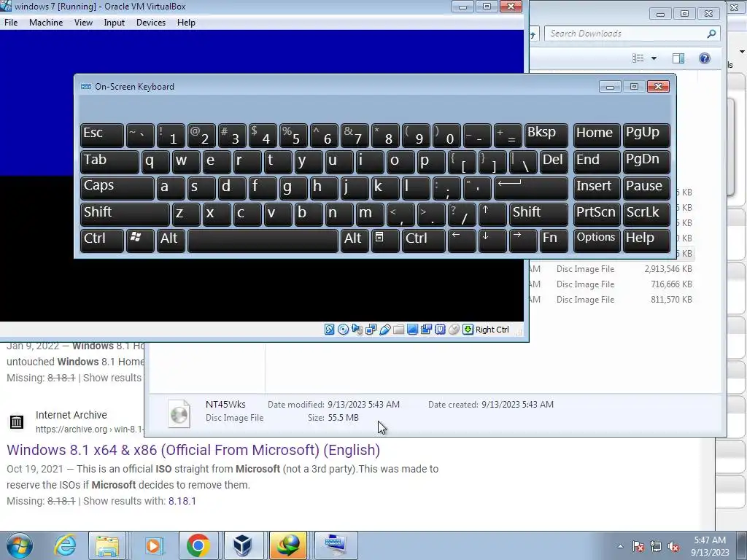Click the down arrow key on On-Screen Keyboard
The width and height of the screenshot is (747, 560).
pyautogui.click(x=492, y=240)
